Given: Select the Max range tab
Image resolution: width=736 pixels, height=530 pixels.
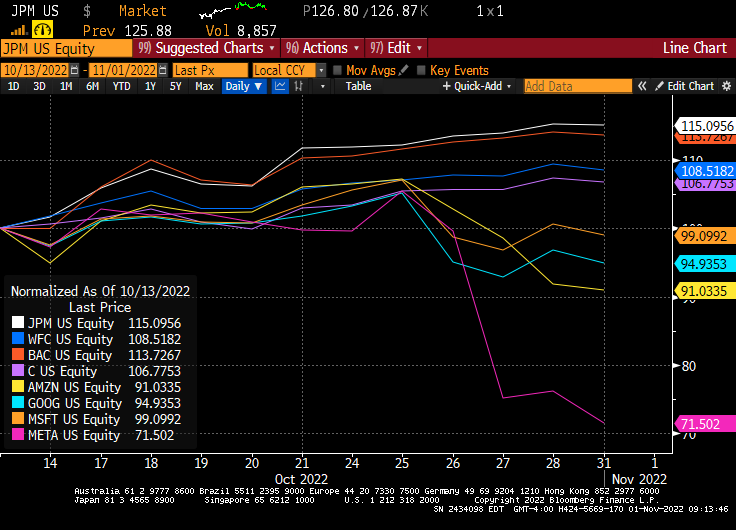Looking at the screenshot, I should point(204,86).
